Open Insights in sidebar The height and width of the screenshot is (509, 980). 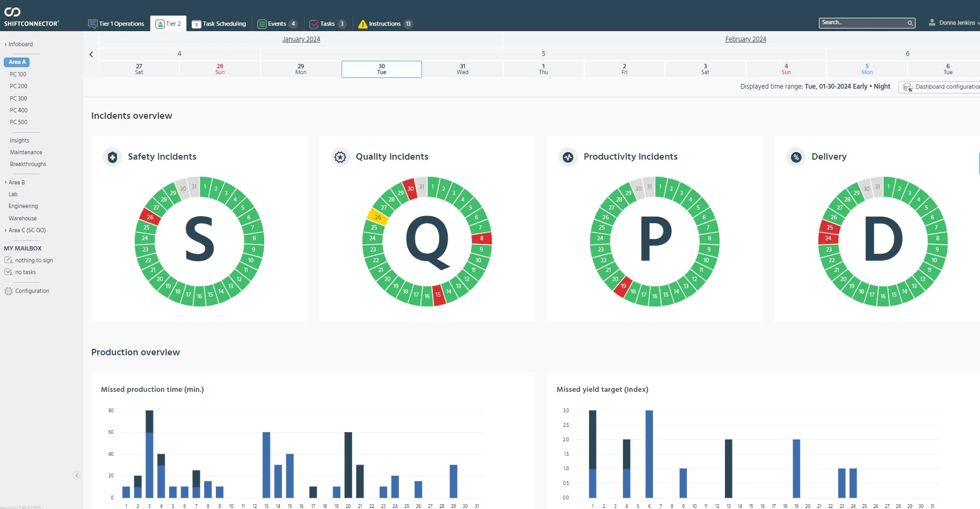point(19,140)
